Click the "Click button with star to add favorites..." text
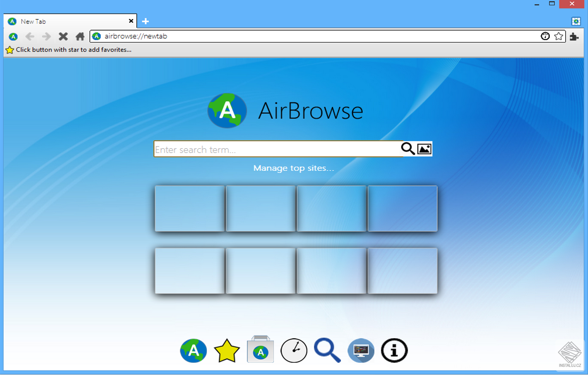Screen dimensions: 588x375 pyautogui.click(x=74, y=50)
